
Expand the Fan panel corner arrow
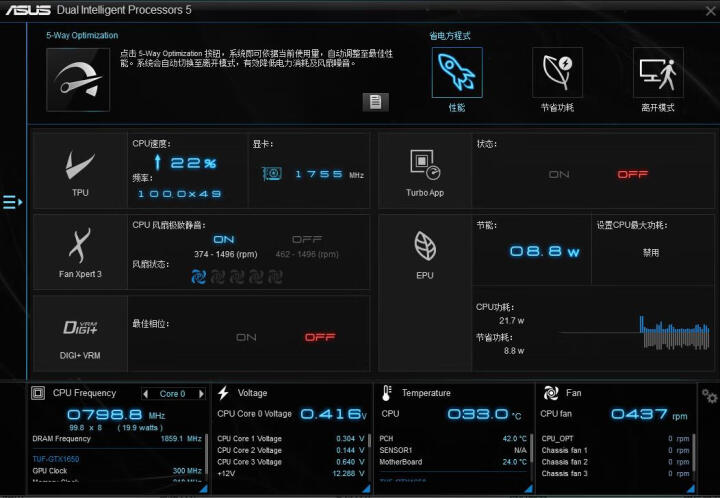691,489
